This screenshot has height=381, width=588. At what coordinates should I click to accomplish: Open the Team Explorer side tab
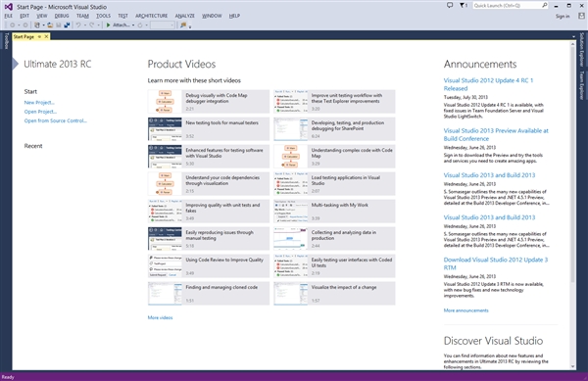(x=581, y=85)
